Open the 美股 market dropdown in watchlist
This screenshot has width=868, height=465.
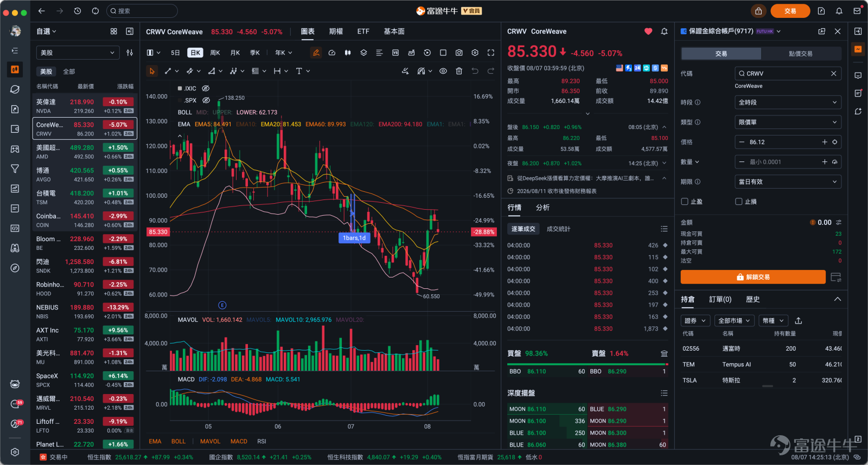[x=78, y=53]
